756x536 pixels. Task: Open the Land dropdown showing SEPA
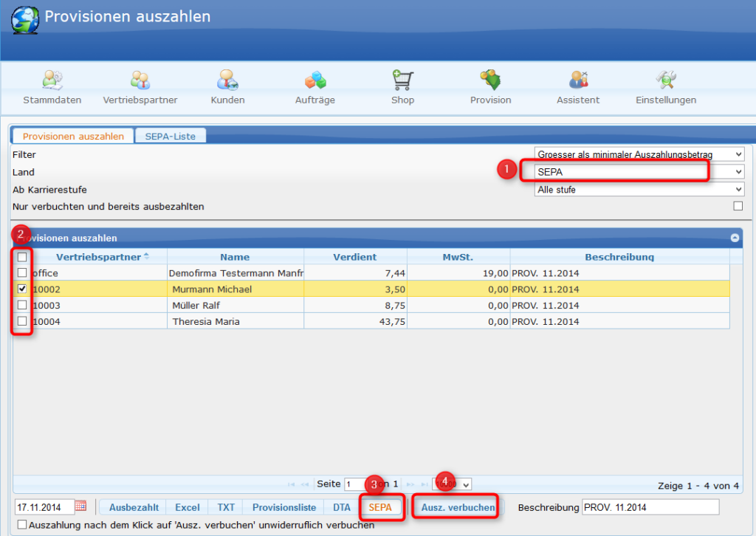click(639, 171)
